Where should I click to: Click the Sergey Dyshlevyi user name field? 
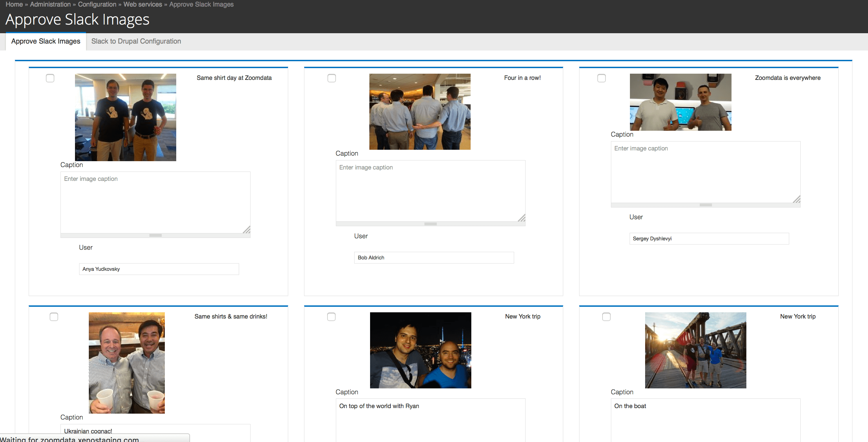708,238
